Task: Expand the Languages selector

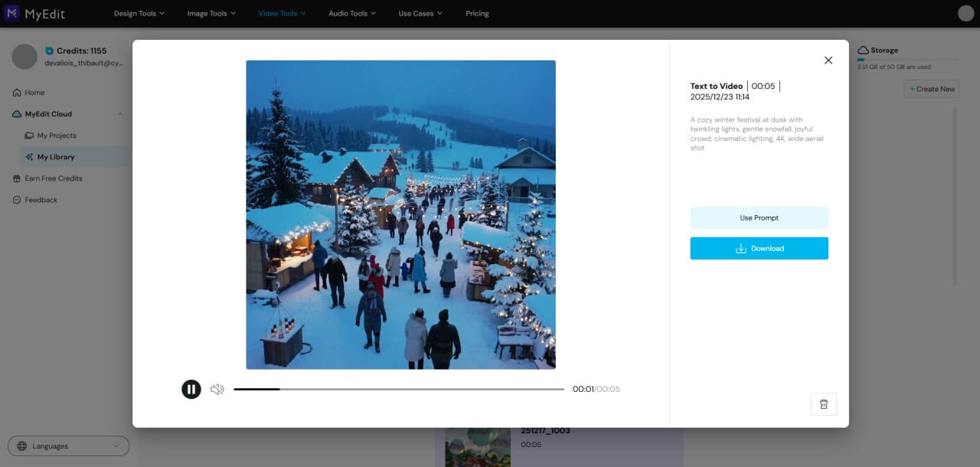Action: [x=67, y=446]
